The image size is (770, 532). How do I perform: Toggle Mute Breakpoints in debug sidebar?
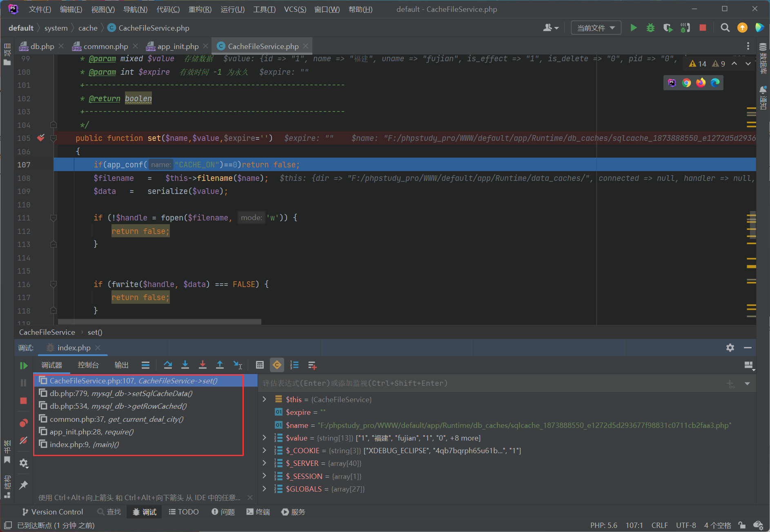click(x=24, y=441)
